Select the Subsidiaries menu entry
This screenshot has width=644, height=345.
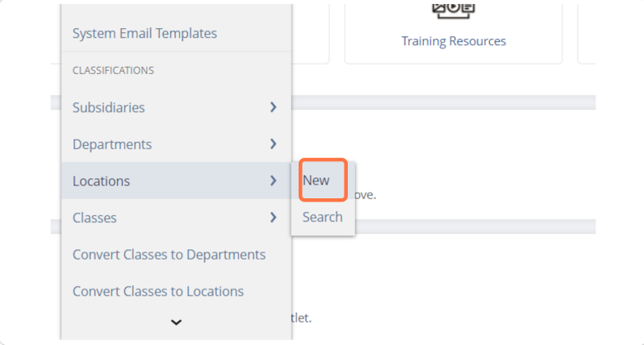click(176, 107)
